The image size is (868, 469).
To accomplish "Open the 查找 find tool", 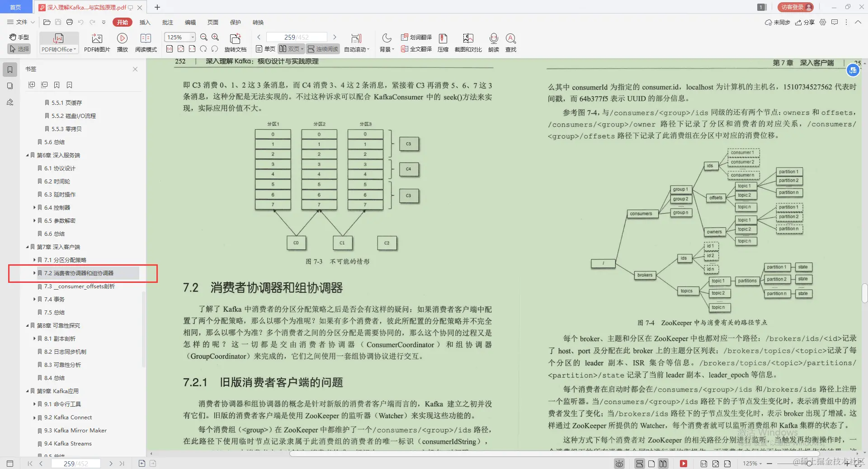I will click(x=510, y=43).
